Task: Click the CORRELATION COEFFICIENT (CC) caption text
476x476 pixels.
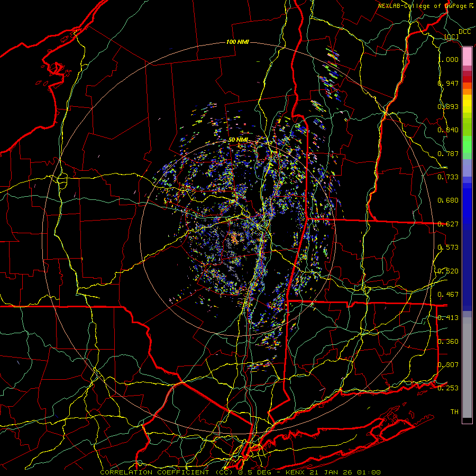Action: click(167, 472)
